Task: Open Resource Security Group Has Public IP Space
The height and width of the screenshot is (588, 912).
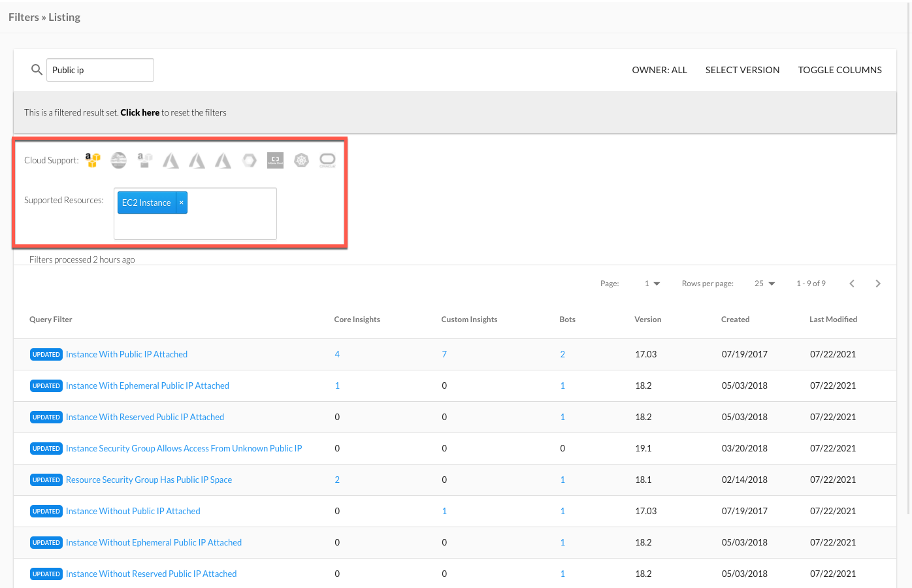Action: pos(149,480)
